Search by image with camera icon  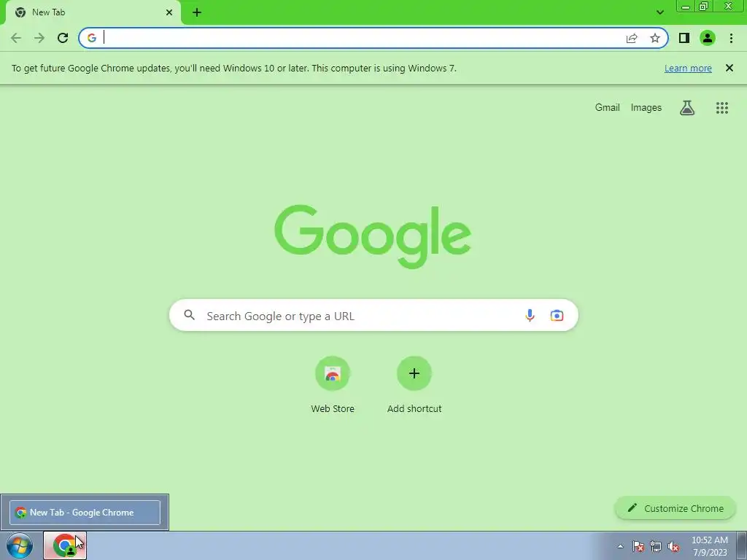[557, 315]
